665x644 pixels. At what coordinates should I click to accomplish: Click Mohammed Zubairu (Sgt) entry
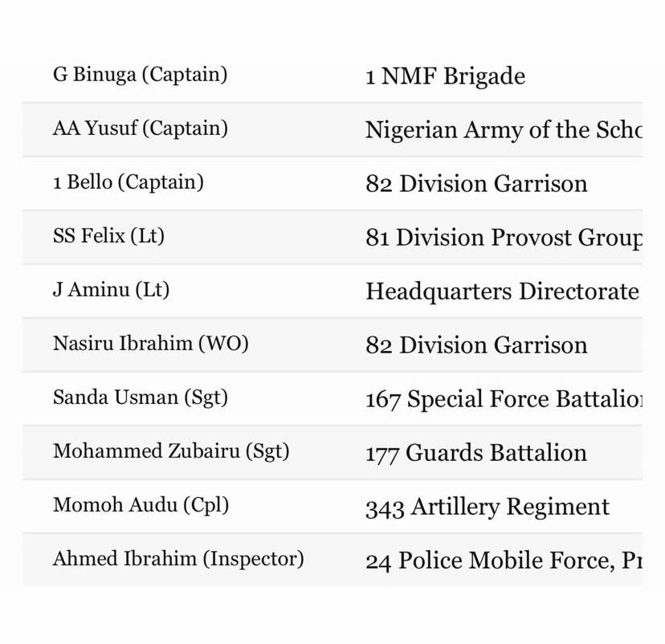tap(171, 451)
